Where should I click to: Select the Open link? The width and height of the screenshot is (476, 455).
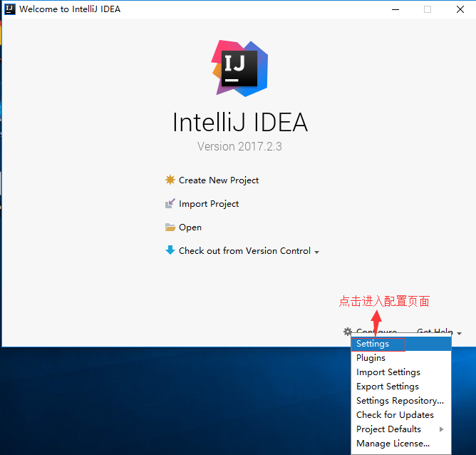[x=190, y=227]
